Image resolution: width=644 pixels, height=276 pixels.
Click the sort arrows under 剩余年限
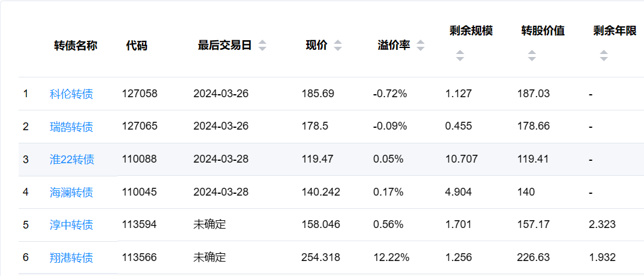point(603,56)
